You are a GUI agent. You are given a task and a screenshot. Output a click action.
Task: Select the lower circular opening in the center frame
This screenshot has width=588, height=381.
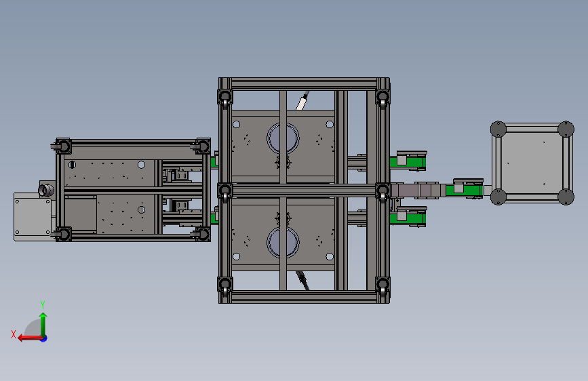pyautogui.click(x=283, y=243)
